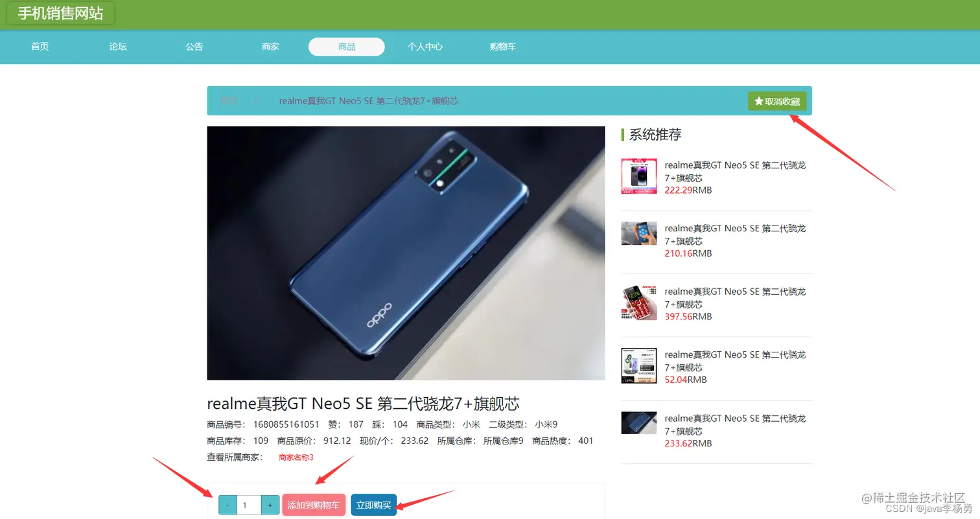
Task: Click the star 取消收藏 button
Action: click(776, 101)
